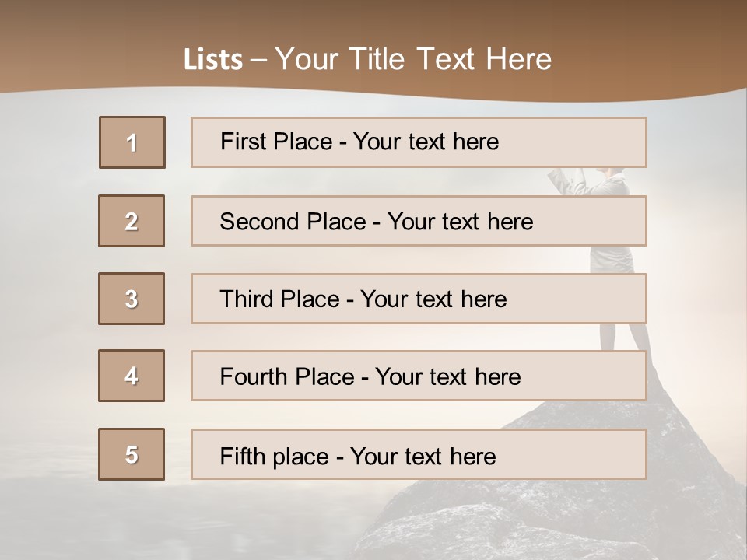Screen dimensions: 747x560
Task: Click the words 'First Place' in first bar
Action: pos(276,142)
